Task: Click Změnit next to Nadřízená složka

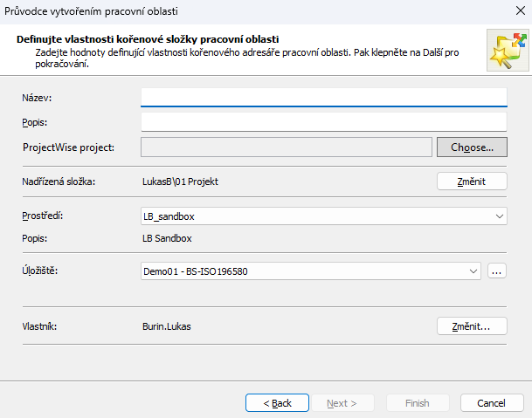Action: (472, 182)
